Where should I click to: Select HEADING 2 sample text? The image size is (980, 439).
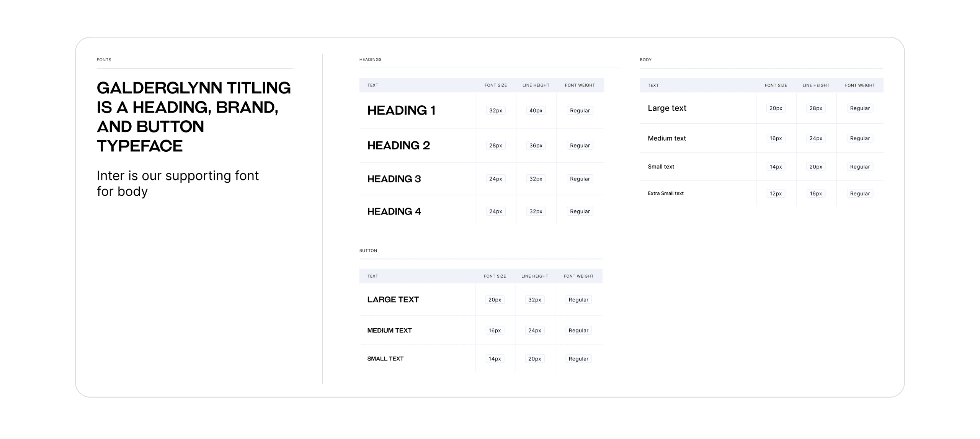point(399,146)
